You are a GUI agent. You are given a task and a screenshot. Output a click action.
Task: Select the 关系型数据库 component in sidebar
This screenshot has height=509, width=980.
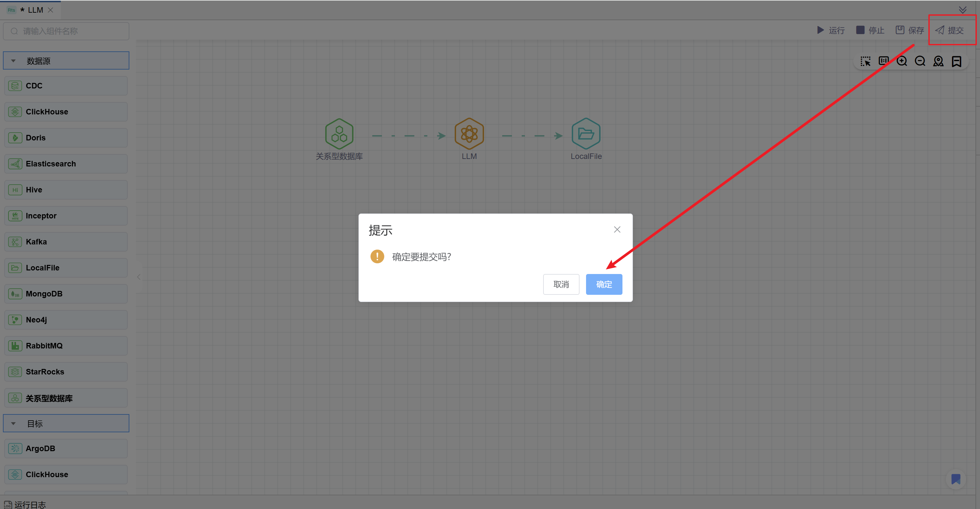point(66,398)
